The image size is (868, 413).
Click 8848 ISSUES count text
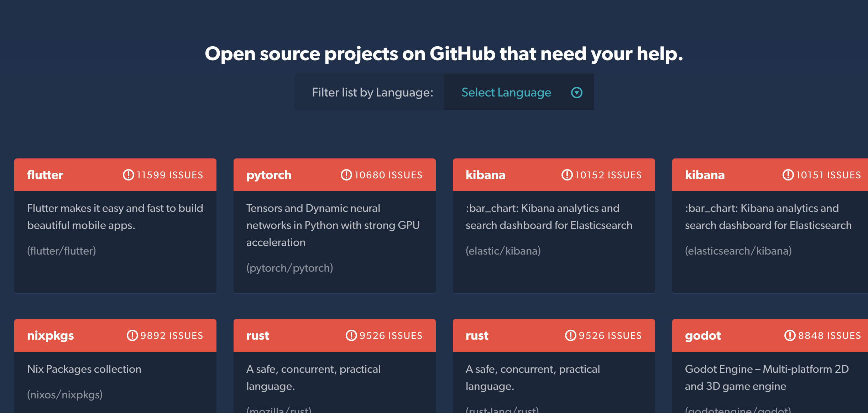(x=830, y=335)
